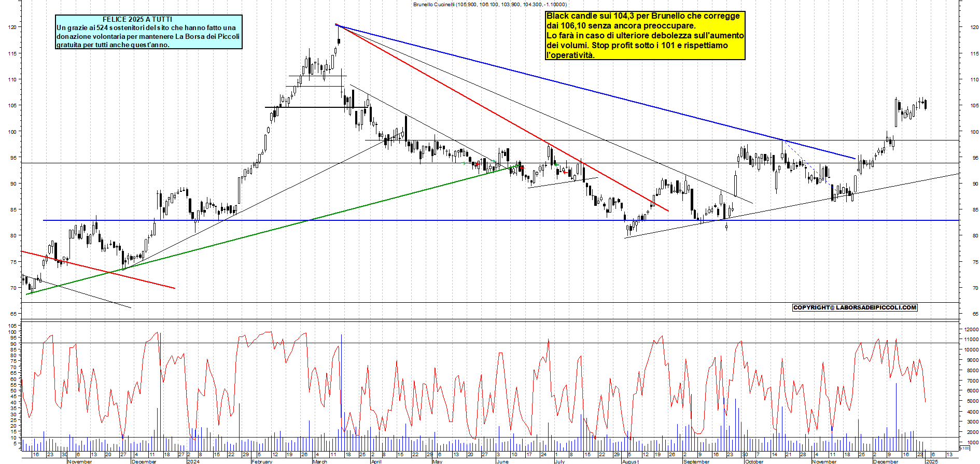Image resolution: width=980 pixels, height=464 pixels.
Task: Click the line 'Lo farà in caso di ulteriore debolezza'
Action: 645,36
